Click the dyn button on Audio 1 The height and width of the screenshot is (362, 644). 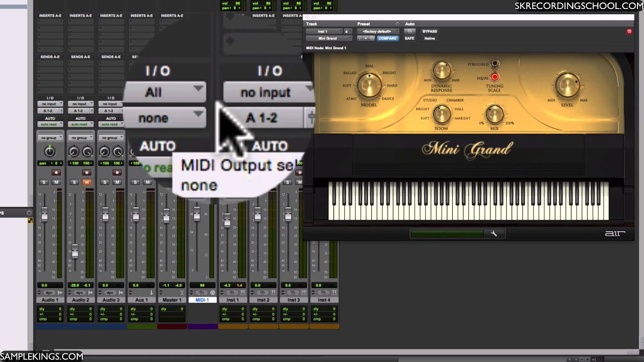(49, 293)
